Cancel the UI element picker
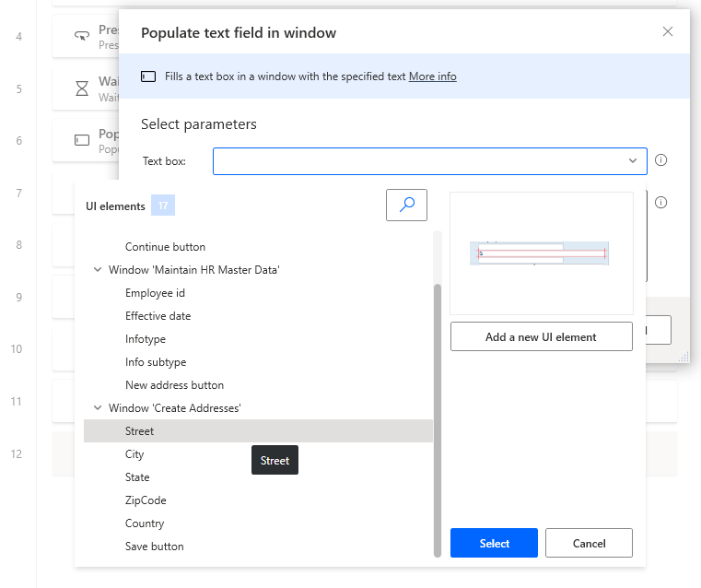 [589, 543]
